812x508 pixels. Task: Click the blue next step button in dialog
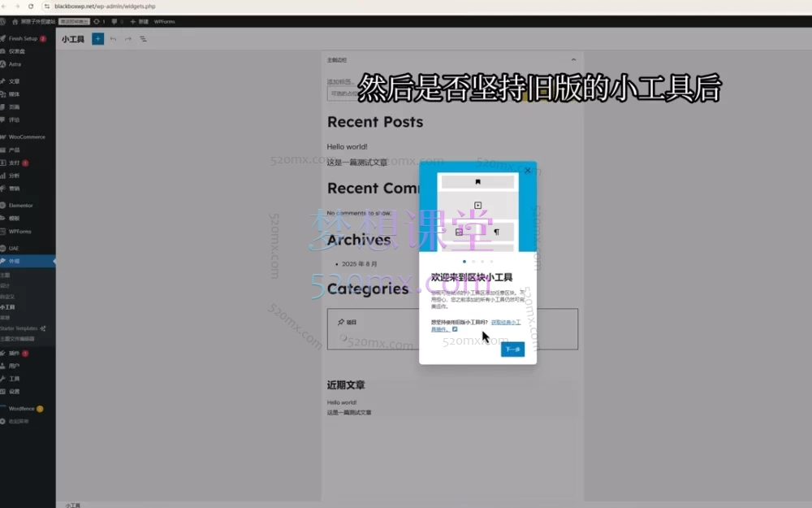click(512, 350)
